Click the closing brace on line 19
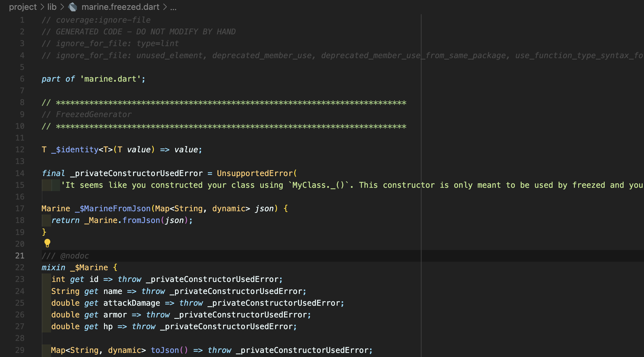 coord(44,232)
